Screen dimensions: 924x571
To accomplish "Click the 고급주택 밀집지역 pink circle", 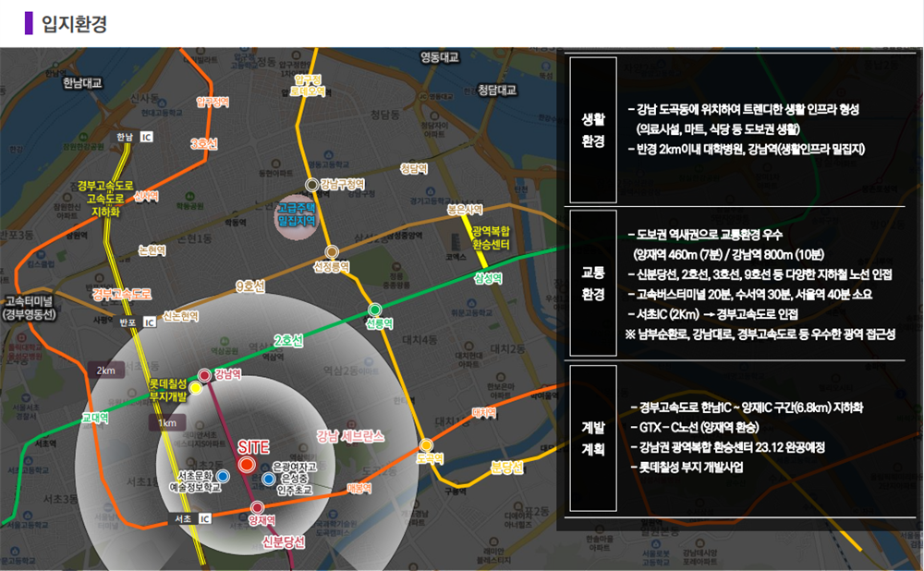I will tap(297, 217).
